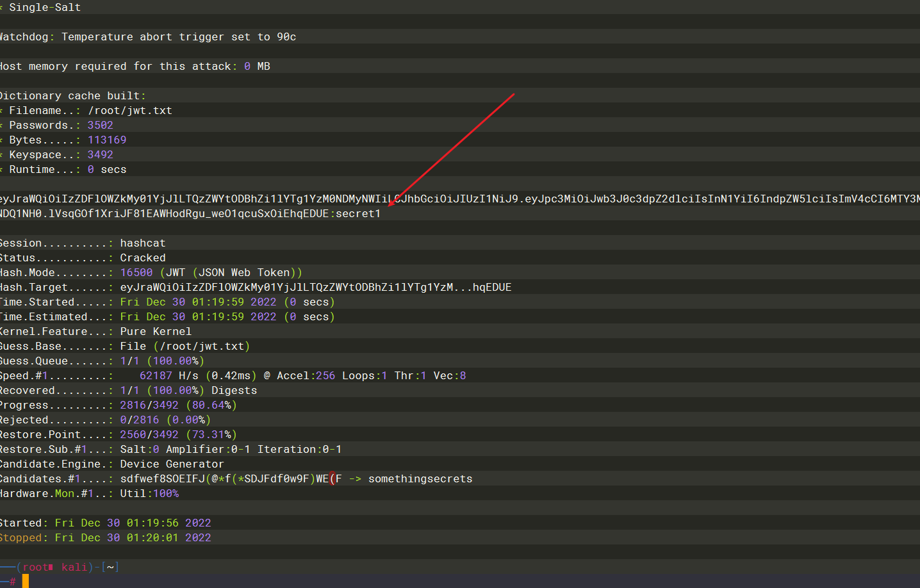Viewport: 920px width, 588px height.
Task: Click '(JWT (JSON Web Token))' text
Action: pyautogui.click(x=231, y=273)
